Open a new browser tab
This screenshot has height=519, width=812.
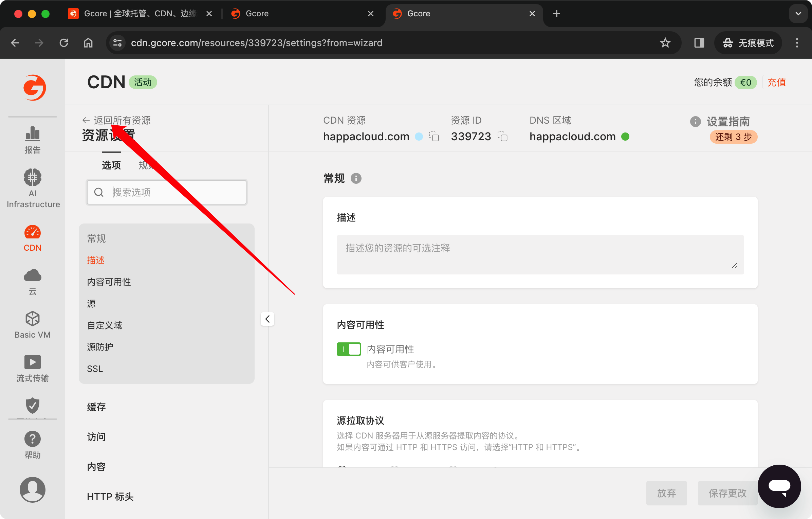click(557, 14)
